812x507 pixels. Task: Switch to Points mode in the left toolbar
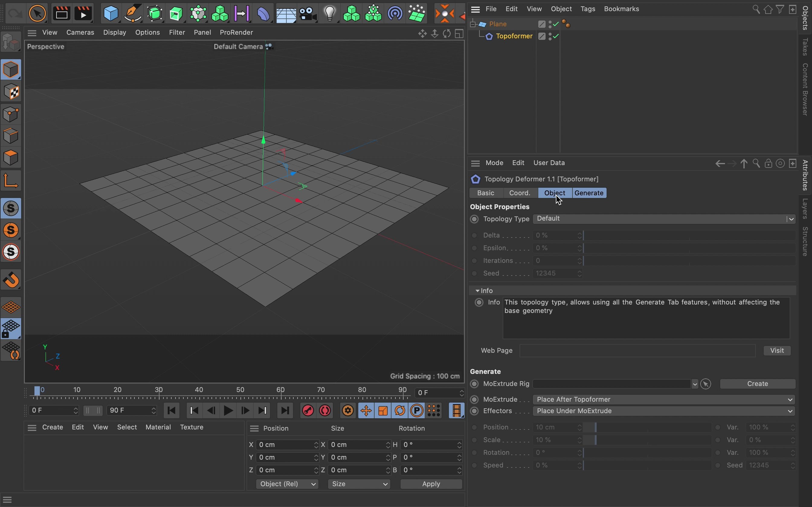click(x=11, y=114)
